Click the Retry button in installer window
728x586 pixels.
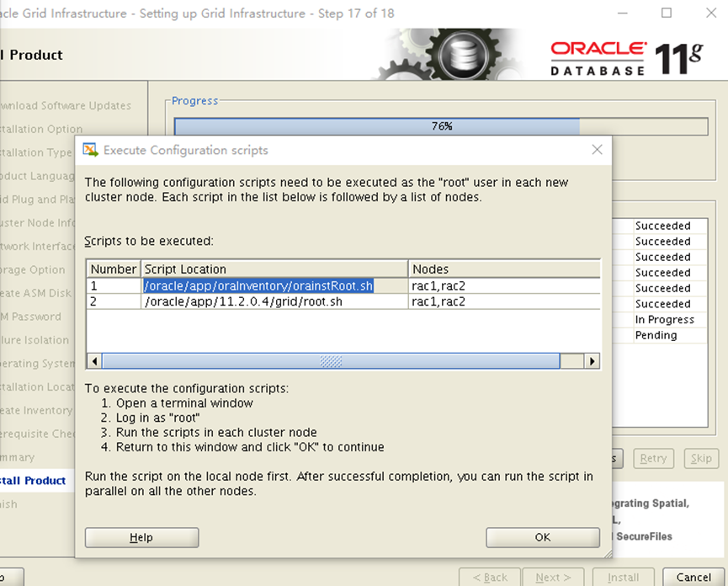653,458
